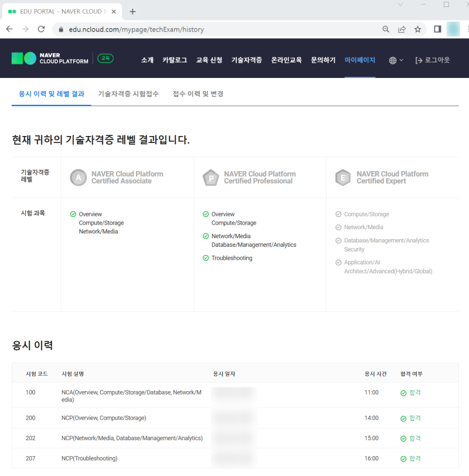The width and height of the screenshot is (469, 476).
Task: Open the globe language selector
Action: [x=396, y=60]
